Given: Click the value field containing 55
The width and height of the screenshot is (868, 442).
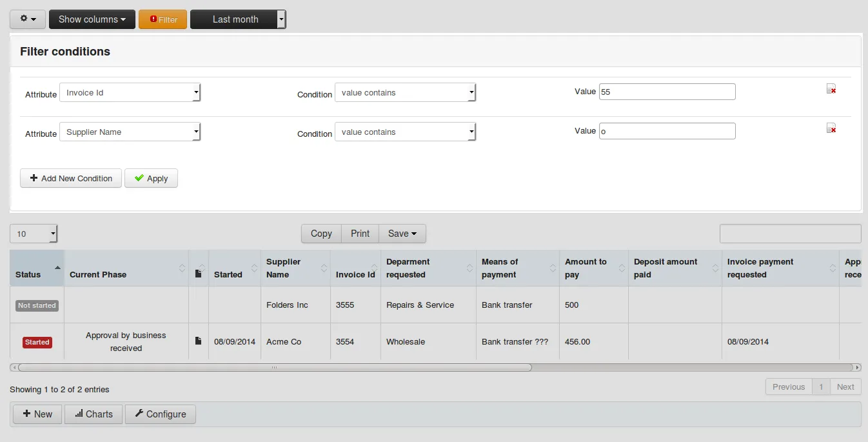Looking at the screenshot, I should click(x=667, y=92).
